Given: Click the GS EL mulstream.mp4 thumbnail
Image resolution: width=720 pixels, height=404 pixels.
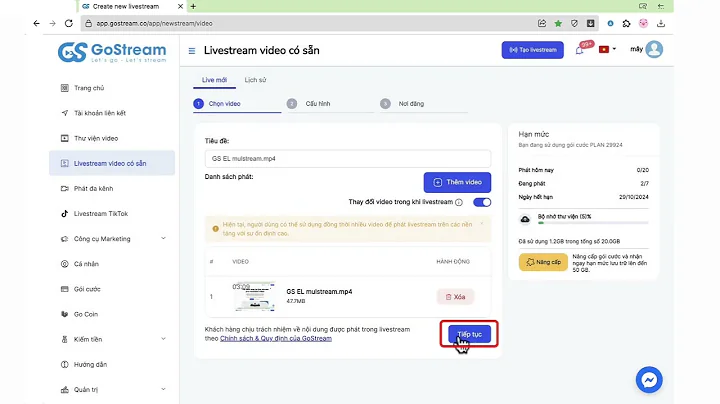Looking at the screenshot, I should [254, 296].
